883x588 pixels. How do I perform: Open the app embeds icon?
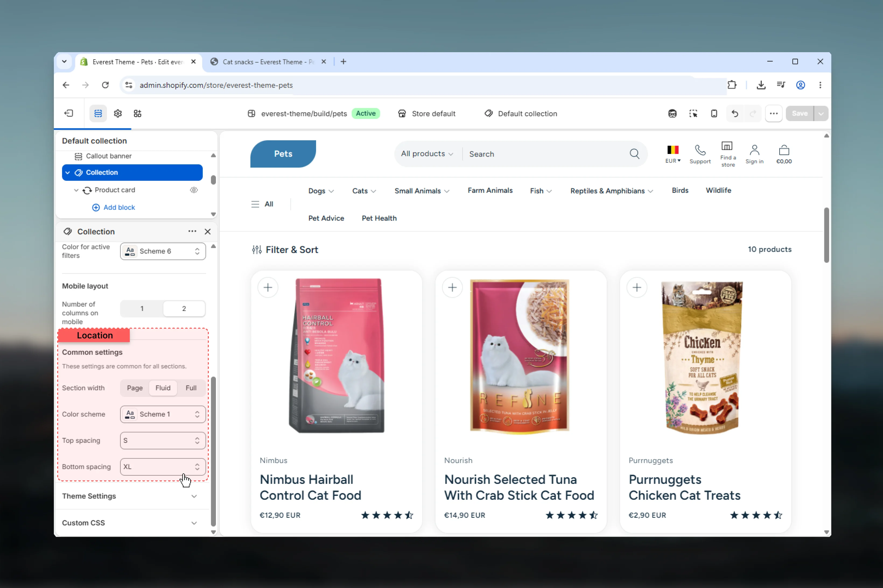click(x=137, y=113)
